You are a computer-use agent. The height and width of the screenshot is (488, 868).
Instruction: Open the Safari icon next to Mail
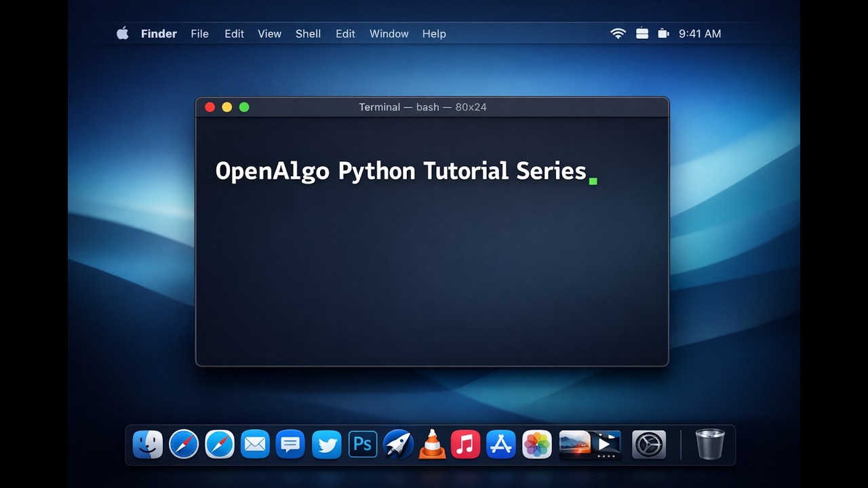[x=220, y=445]
